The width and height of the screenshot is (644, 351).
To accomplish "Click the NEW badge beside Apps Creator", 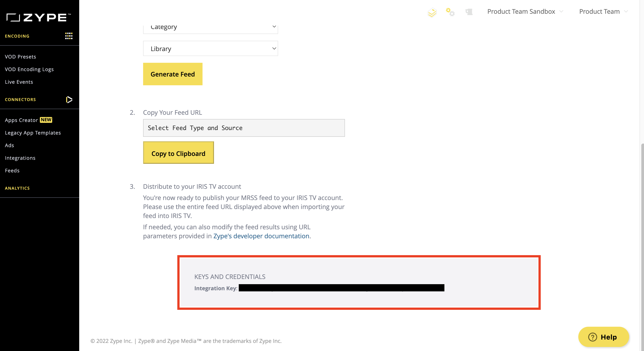I will 46,120.
